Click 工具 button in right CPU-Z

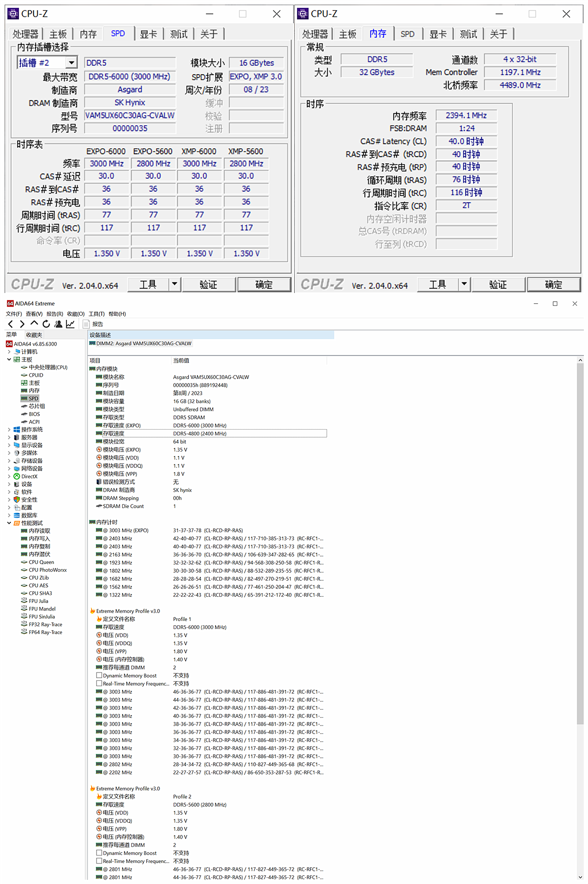[438, 284]
